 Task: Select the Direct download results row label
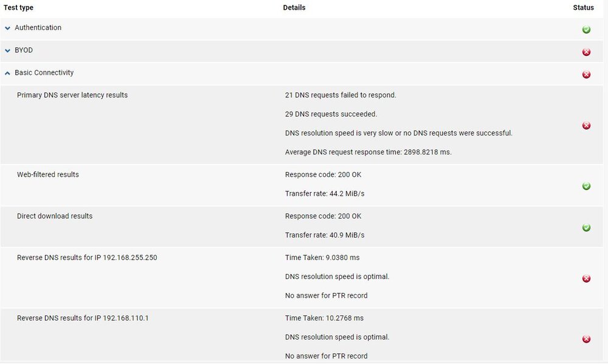(x=55, y=216)
